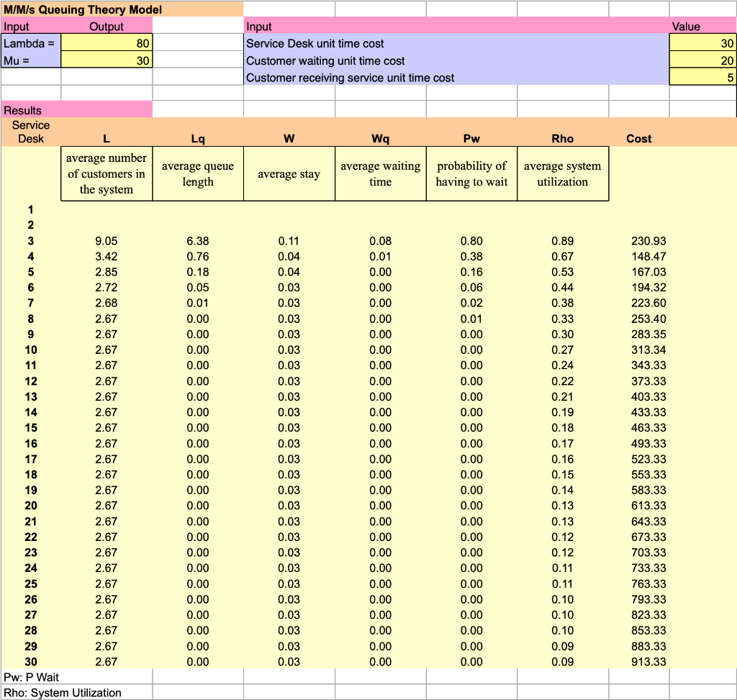Viewport: 737px width, 700px height.
Task: Click the Service Desk unit time cost value 30
Action: [703, 42]
